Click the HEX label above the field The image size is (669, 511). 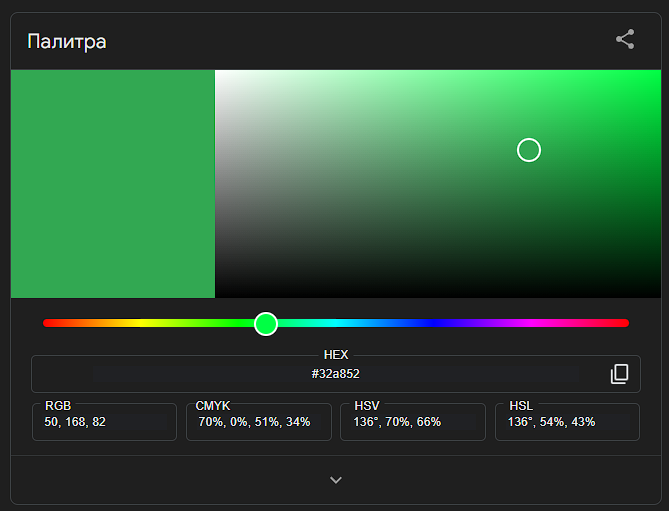[x=336, y=355]
